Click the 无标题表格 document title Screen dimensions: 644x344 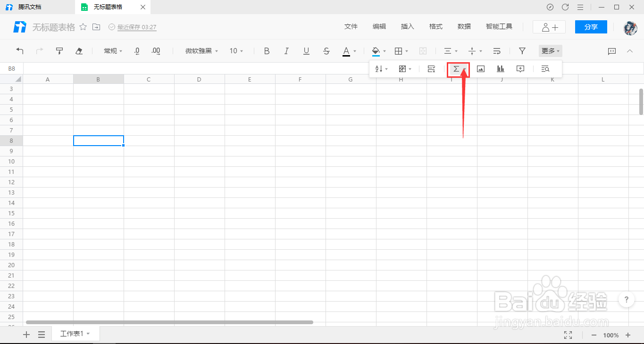coord(53,27)
